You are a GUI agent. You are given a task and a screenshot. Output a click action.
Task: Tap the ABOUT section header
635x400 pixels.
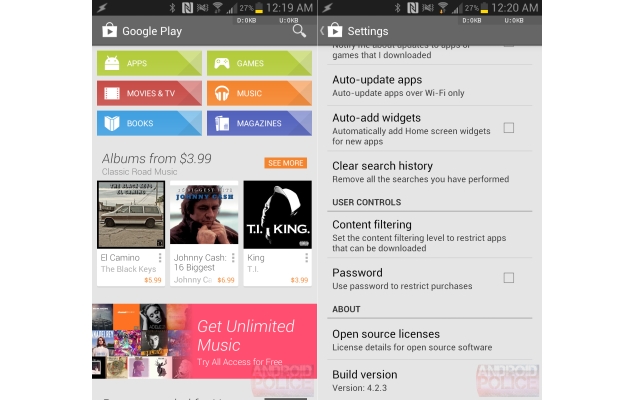pyautogui.click(x=346, y=309)
